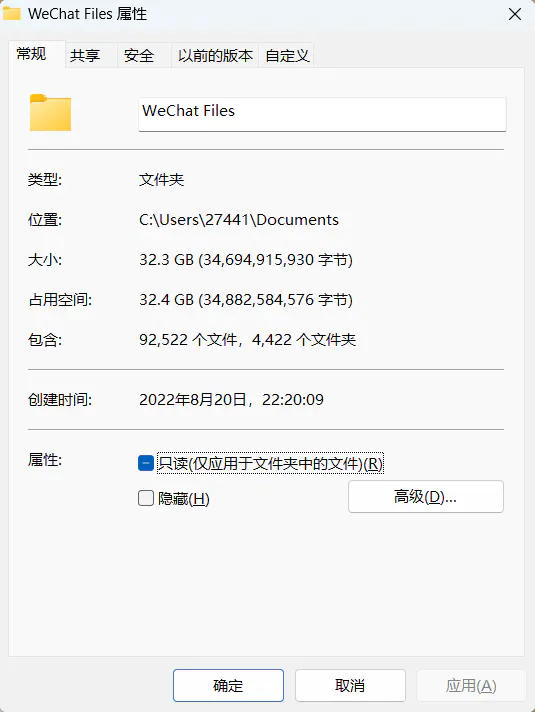Viewport: 535px width, 712px height.
Task: Click the small folder icon in title bar
Action: click(x=12, y=13)
